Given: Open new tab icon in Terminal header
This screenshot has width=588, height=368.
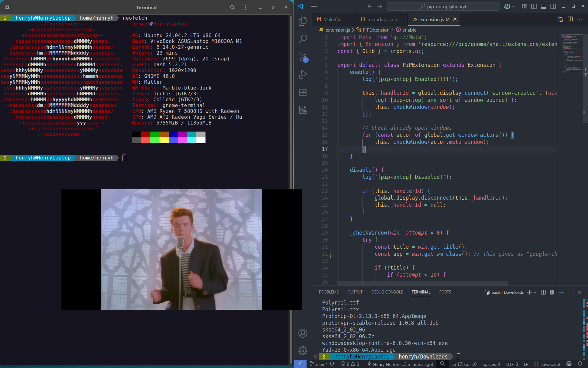Looking at the screenshot, I should tap(7, 7).
